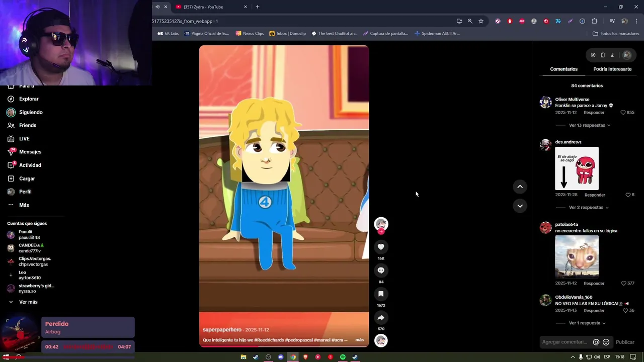The width and height of the screenshot is (644, 362).
Task: Open Friends in the sidebar
Action: click(22, 125)
